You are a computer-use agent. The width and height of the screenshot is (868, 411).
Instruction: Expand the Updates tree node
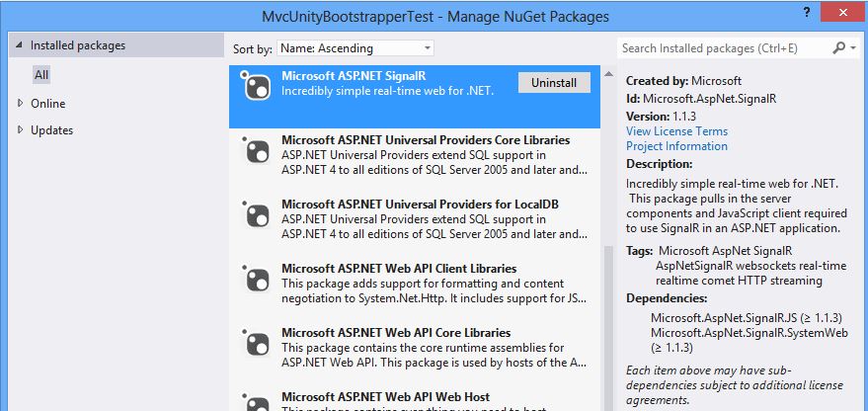click(x=20, y=130)
